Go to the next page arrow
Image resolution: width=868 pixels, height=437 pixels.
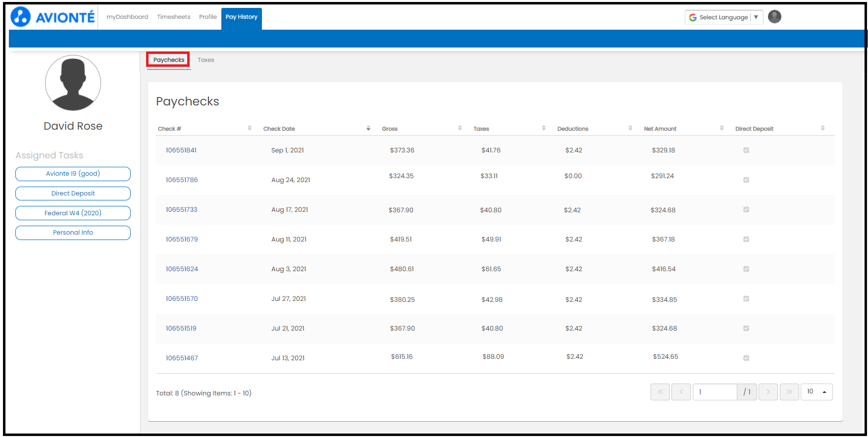tap(768, 392)
